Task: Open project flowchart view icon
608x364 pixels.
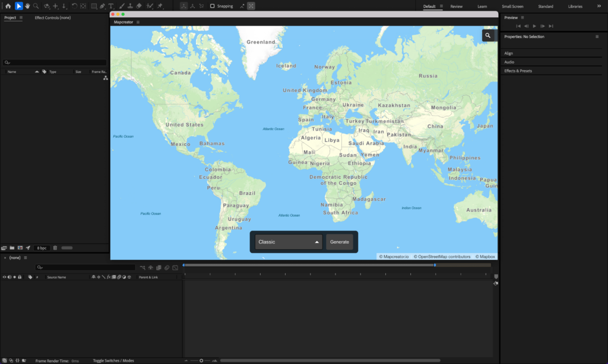Action: (106, 78)
